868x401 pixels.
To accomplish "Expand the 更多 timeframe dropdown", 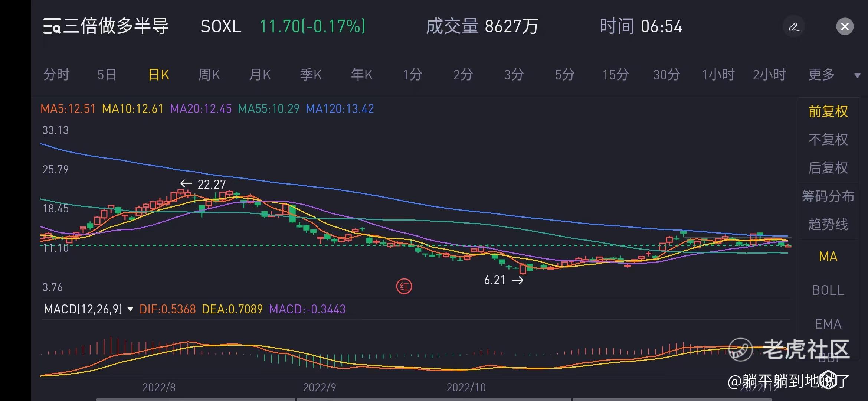I will click(x=821, y=75).
